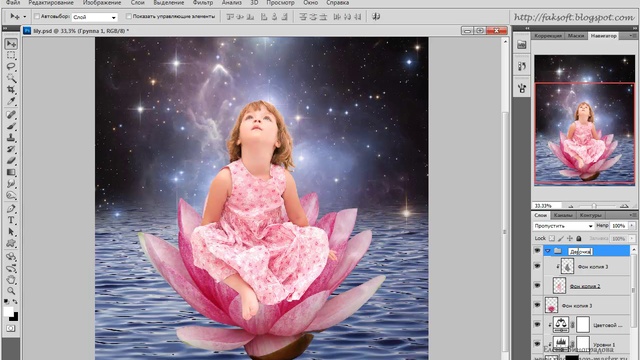
Task: Select the Spot Healing Brush tool
Action: click(x=11, y=115)
